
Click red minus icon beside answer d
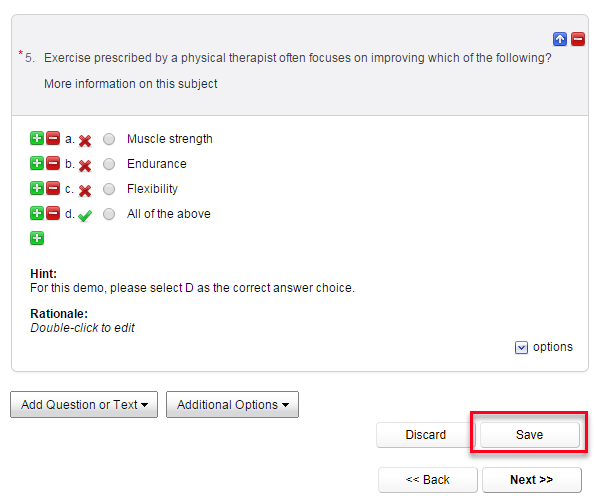pyautogui.click(x=53, y=213)
